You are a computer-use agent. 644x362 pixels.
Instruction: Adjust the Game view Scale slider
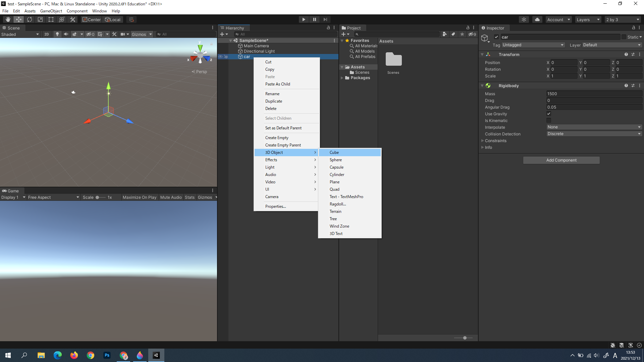[98, 197]
